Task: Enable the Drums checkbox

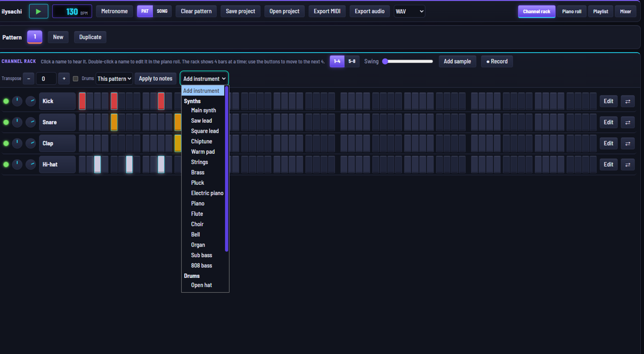Action: [x=75, y=78]
